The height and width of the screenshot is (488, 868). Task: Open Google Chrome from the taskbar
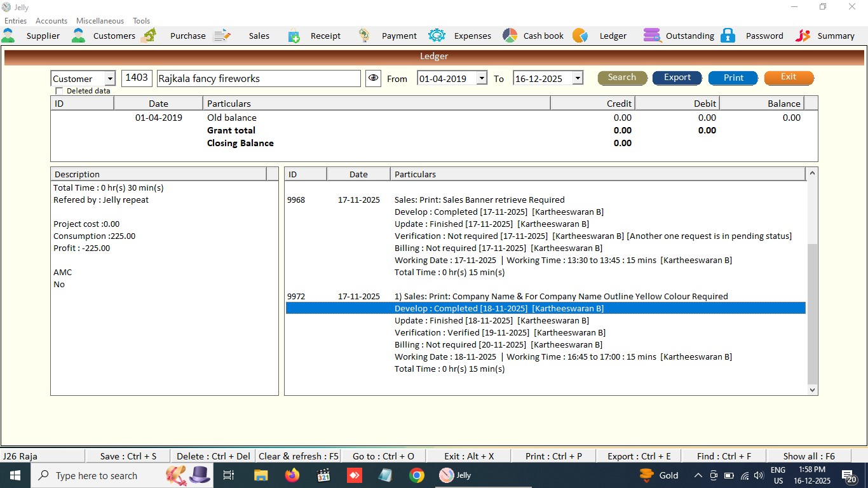(417, 475)
